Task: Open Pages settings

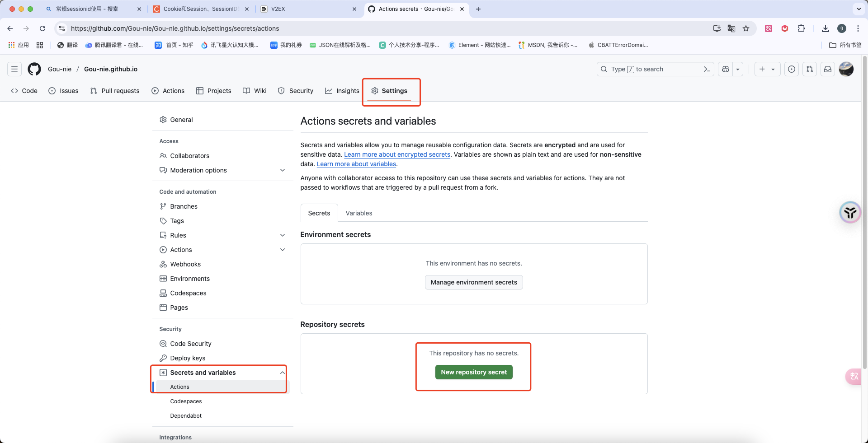Action: pyautogui.click(x=222, y=308)
